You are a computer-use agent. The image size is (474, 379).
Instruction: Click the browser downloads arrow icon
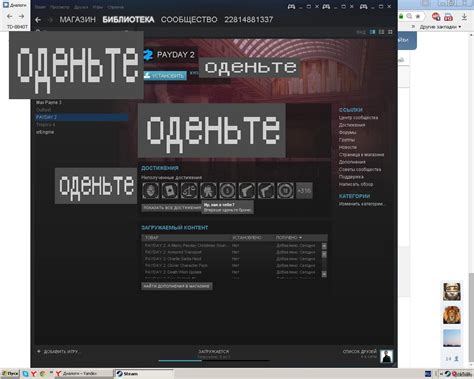coord(464,16)
